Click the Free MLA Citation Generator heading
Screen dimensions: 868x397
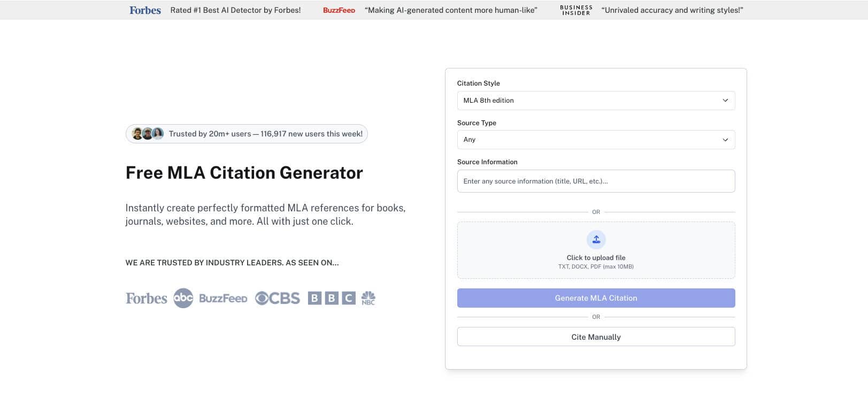tap(244, 173)
